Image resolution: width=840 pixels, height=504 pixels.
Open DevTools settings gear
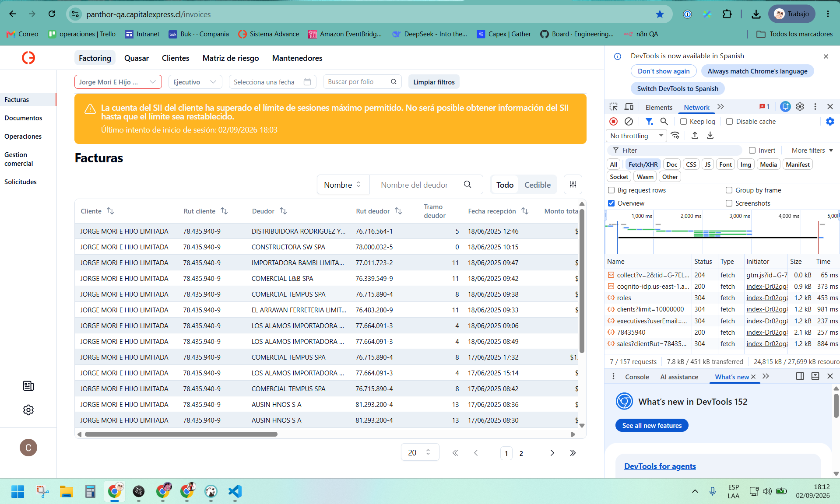(800, 107)
